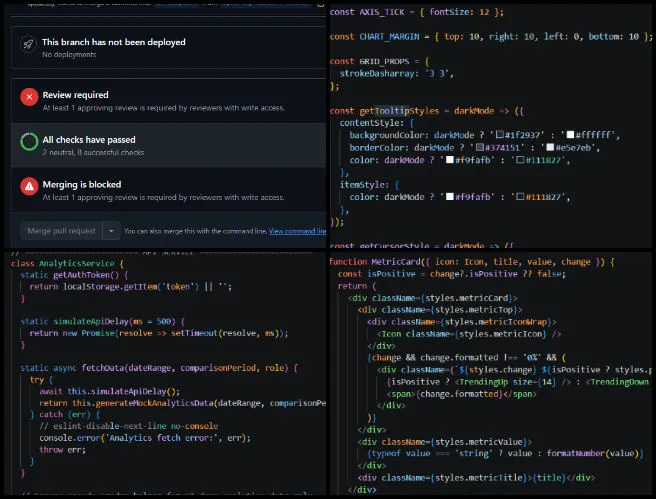This screenshot has height=499, width=656.
Task: Click styles.metricTitle className value
Action: tap(479, 478)
